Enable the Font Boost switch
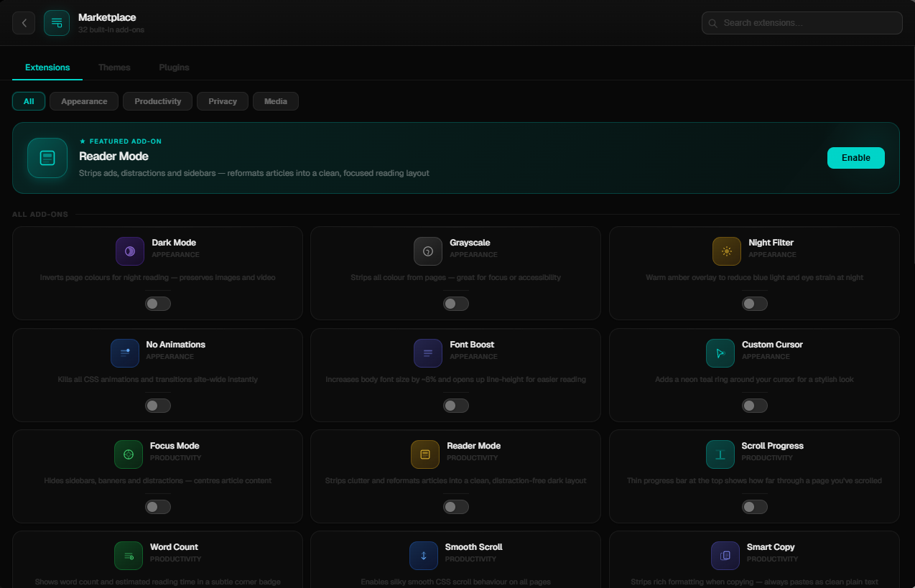Screen dimensions: 915x588 456,405
